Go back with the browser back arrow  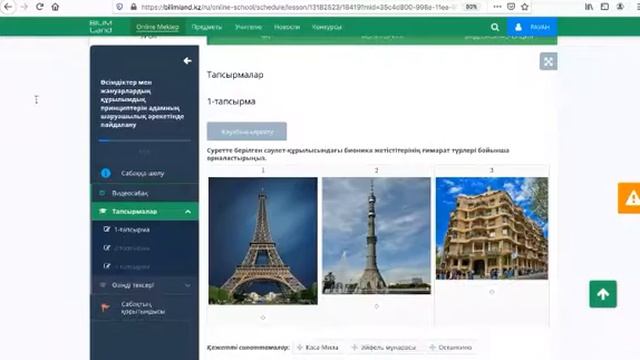click(x=8, y=7)
